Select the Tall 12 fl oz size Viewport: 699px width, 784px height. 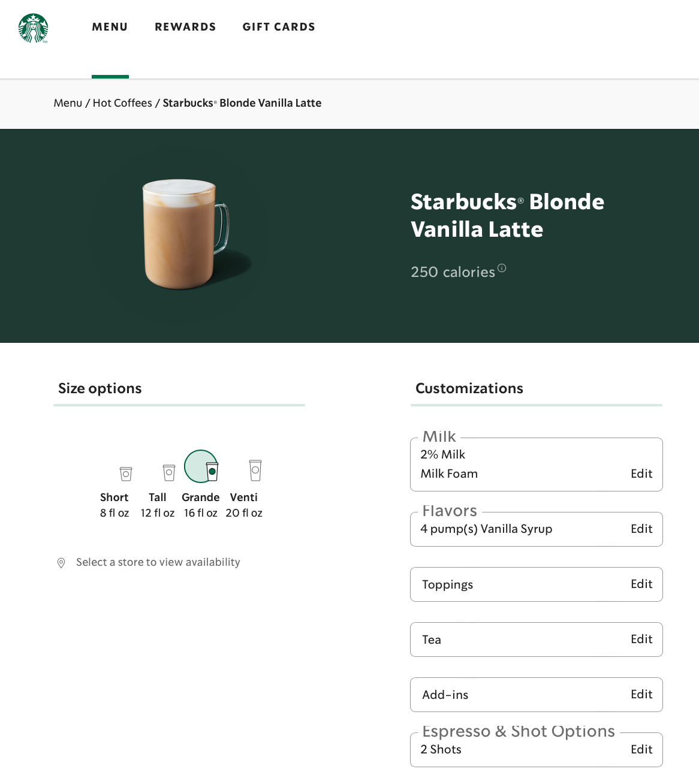coord(168,474)
